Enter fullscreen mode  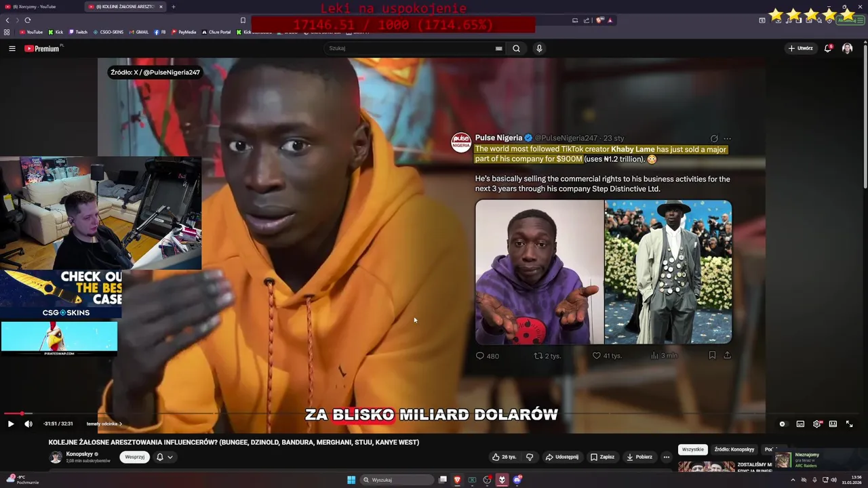[849, 424]
